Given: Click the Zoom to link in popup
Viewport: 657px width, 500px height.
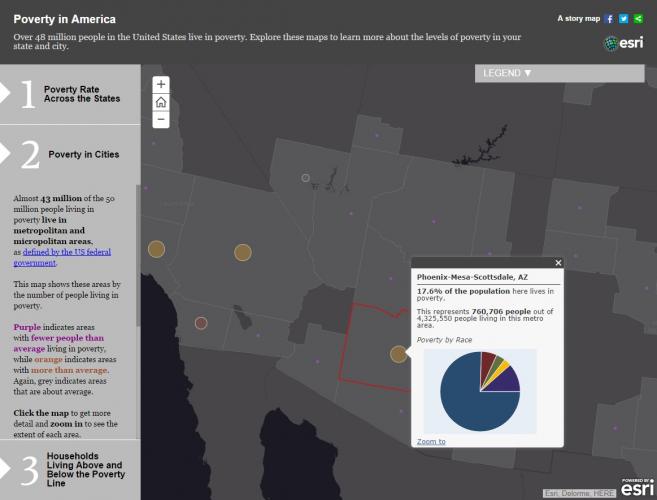Looking at the screenshot, I should [x=431, y=441].
